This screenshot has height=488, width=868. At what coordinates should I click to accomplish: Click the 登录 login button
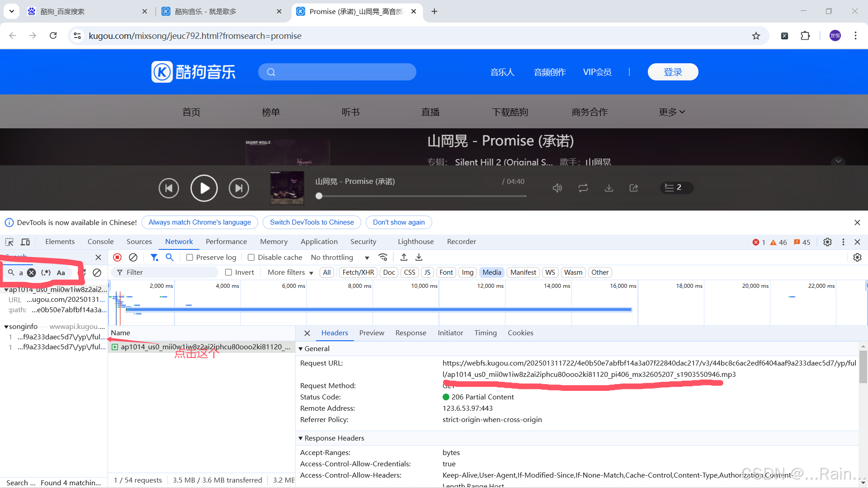pos(673,72)
